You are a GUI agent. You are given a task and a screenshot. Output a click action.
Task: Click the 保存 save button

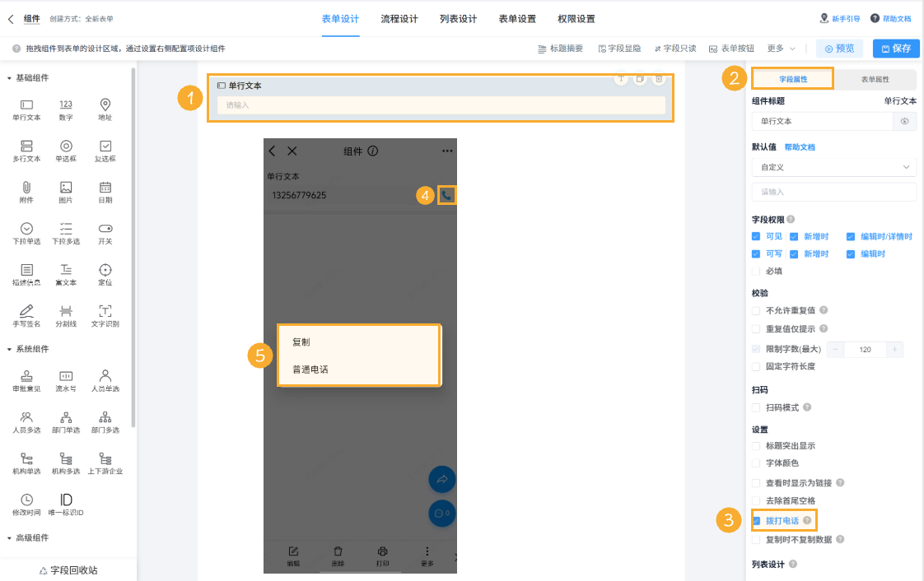click(x=896, y=49)
